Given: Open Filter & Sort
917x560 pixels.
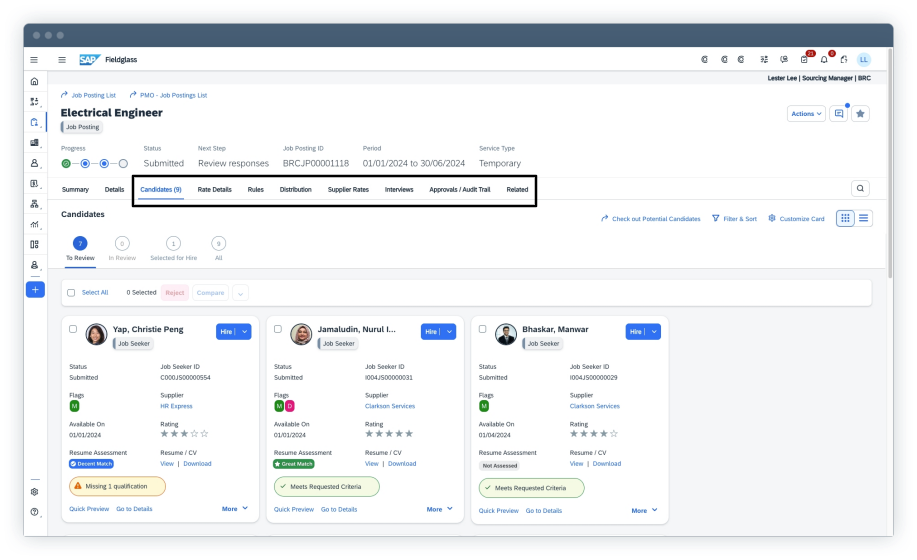Looking at the screenshot, I should click(735, 219).
